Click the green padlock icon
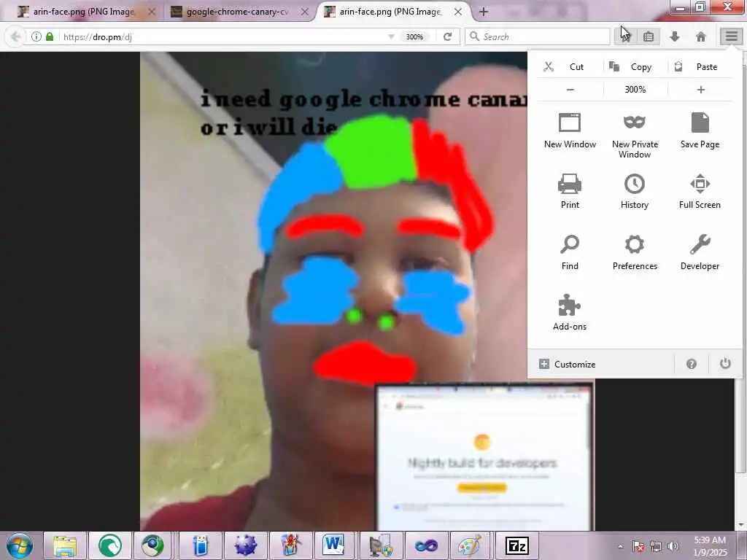The width and height of the screenshot is (747, 560). tap(50, 36)
